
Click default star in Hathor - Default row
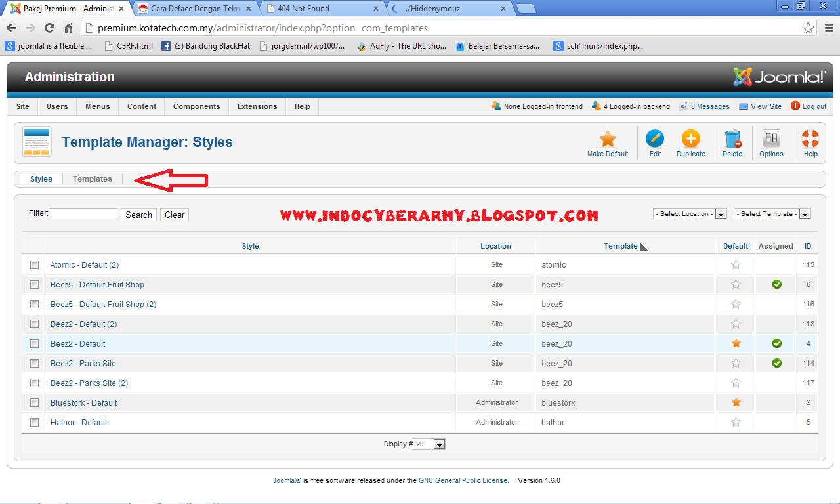click(x=736, y=422)
